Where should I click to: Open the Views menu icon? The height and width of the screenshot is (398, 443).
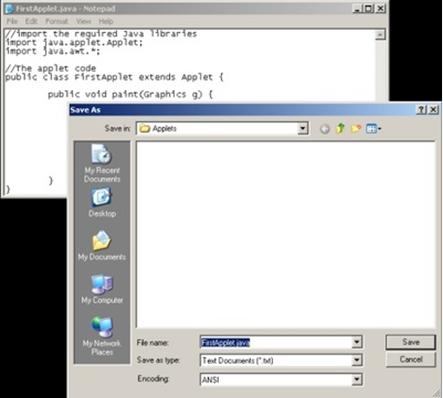[x=373, y=129]
